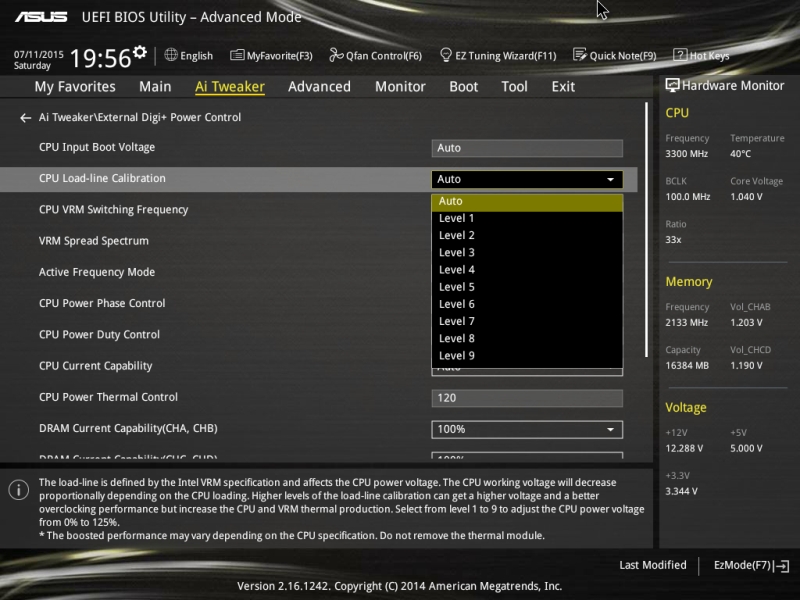Screen dimensions: 800x600
Task: Open the Monitor tab
Action: click(x=400, y=87)
